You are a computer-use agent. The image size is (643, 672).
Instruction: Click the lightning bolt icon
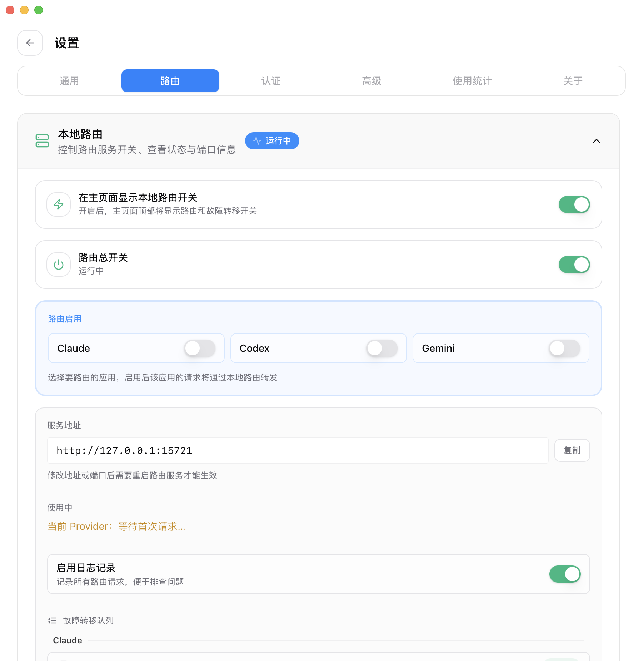pyautogui.click(x=59, y=204)
